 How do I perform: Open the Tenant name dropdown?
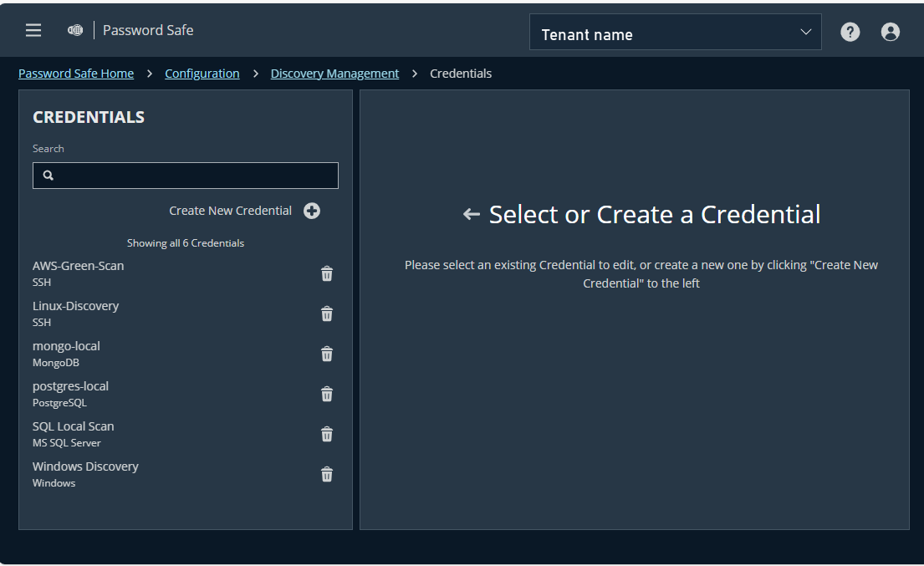(x=675, y=32)
